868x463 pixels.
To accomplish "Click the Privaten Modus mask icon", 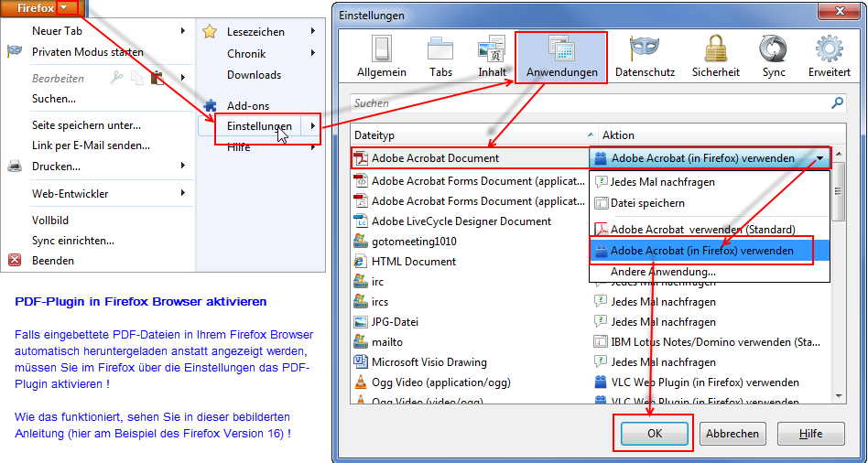I will coord(15,51).
